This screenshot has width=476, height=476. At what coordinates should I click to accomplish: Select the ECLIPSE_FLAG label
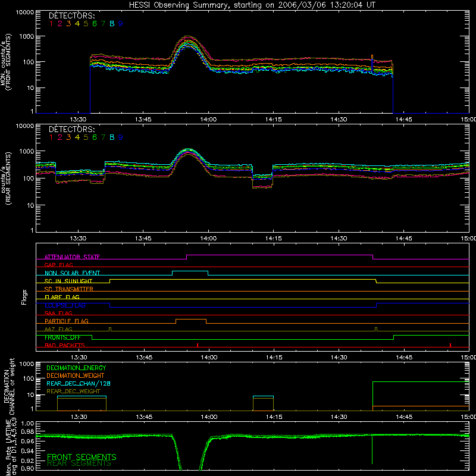point(65,305)
